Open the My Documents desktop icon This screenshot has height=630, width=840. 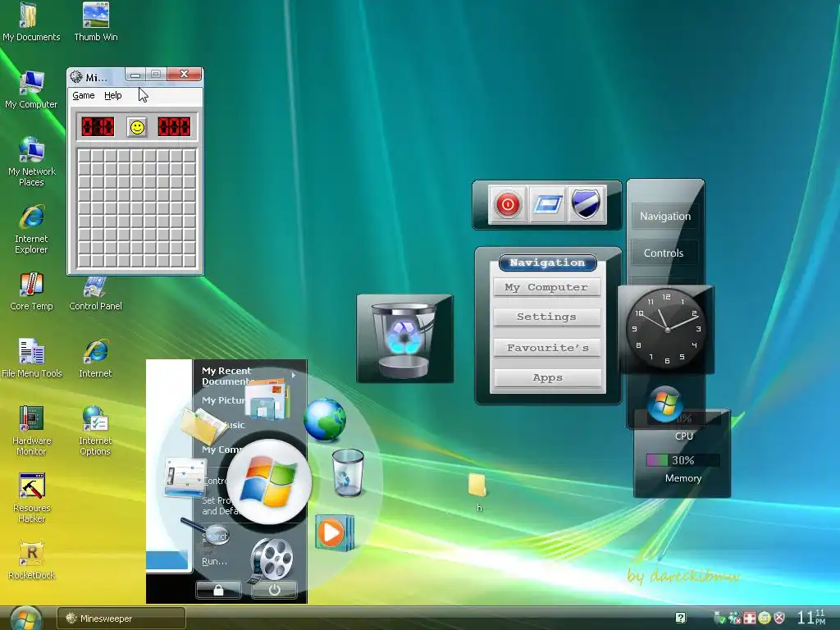tap(31, 22)
